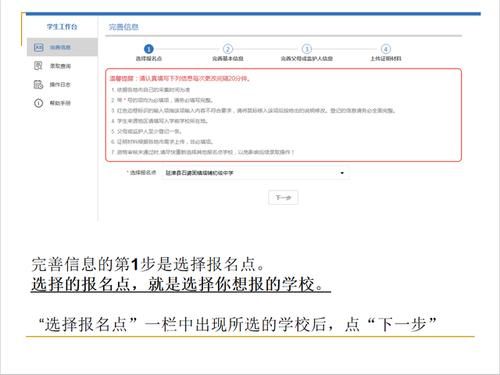Screen dimensions: 500x375
Task: Click the 下一步 button
Action: coord(283,198)
